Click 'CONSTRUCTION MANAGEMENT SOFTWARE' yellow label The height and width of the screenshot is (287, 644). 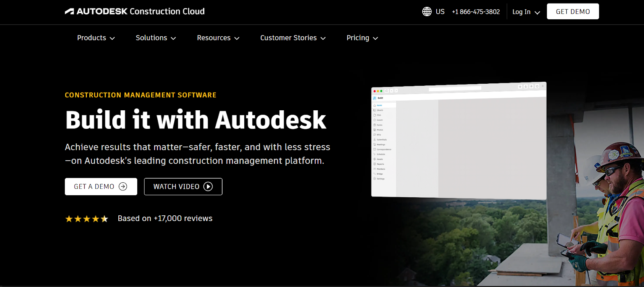(140, 95)
